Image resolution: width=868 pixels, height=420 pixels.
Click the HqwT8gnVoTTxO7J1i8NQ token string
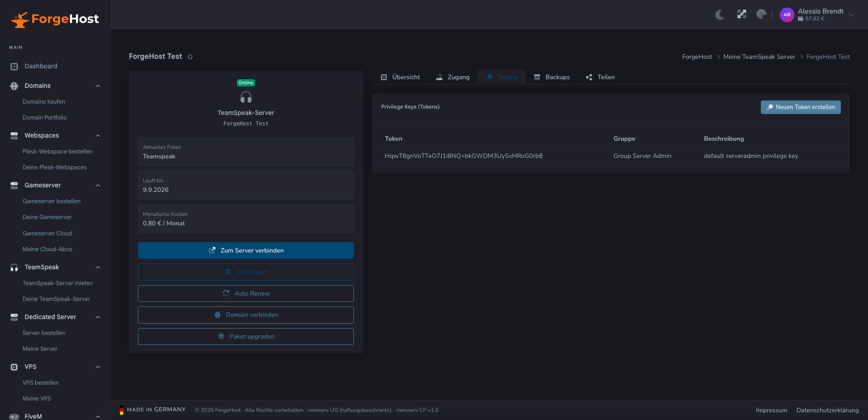coord(463,156)
